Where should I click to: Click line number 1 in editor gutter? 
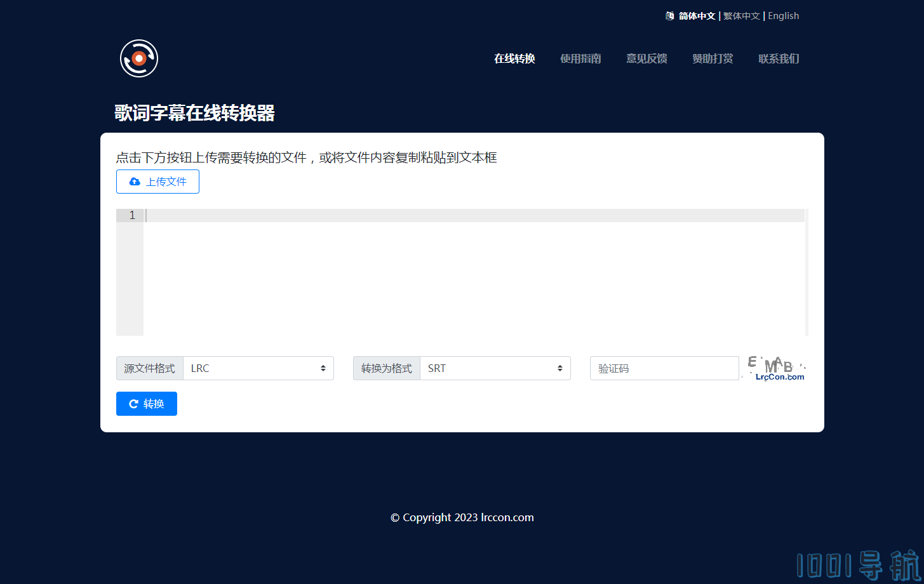(x=131, y=215)
